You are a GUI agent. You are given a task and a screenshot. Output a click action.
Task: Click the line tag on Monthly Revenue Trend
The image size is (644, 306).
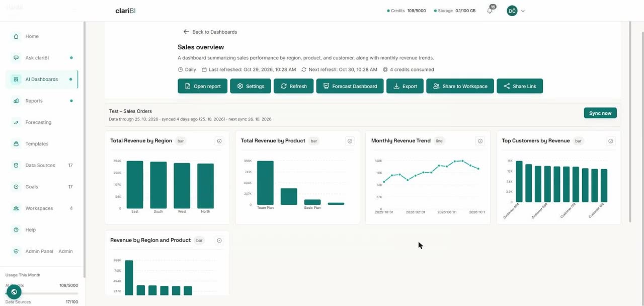tap(439, 141)
